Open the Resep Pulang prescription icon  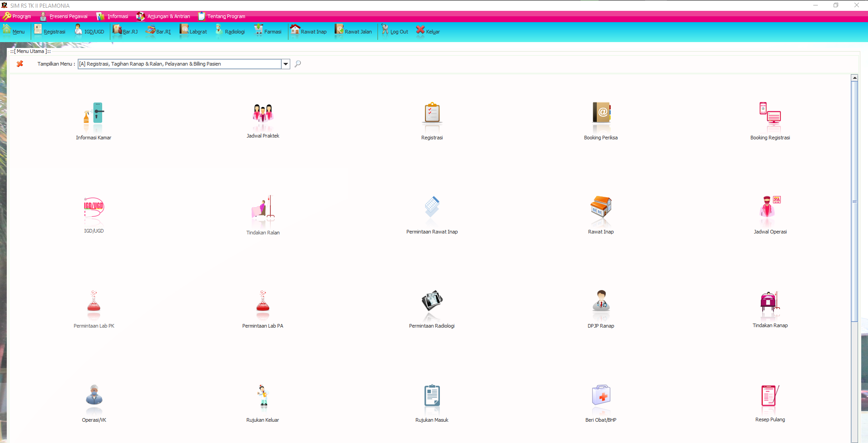770,396
